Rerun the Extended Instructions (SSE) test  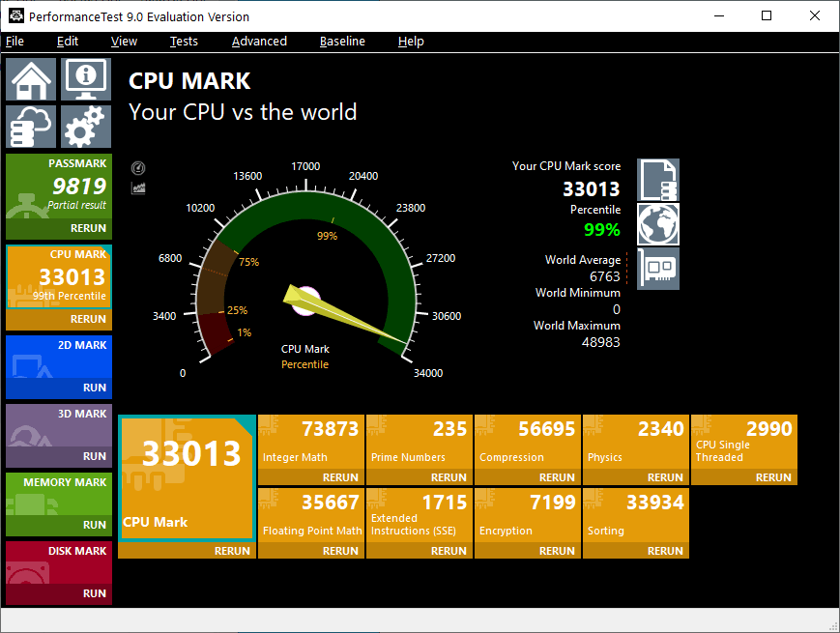point(419,551)
